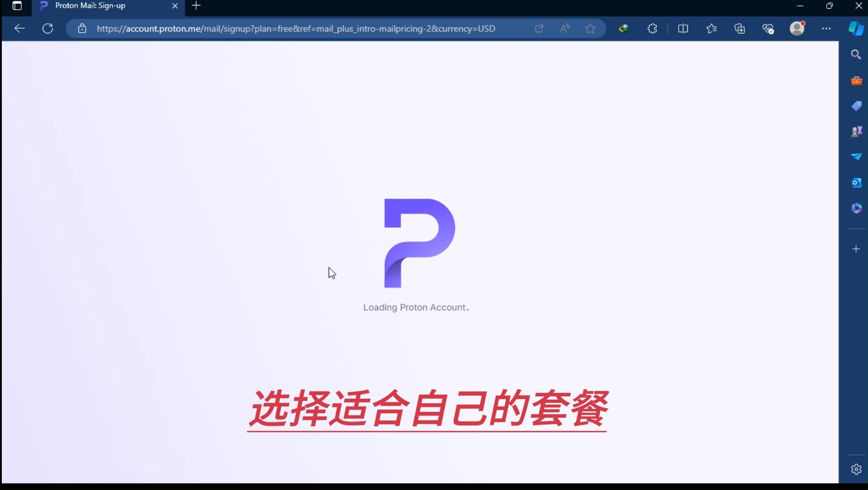Open sidebar settings gear

point(856,469)
